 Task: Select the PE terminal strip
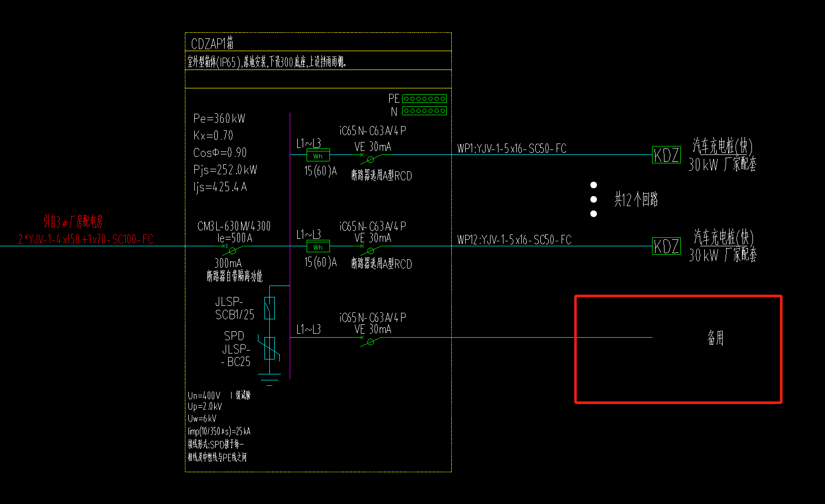click(424, 99)
